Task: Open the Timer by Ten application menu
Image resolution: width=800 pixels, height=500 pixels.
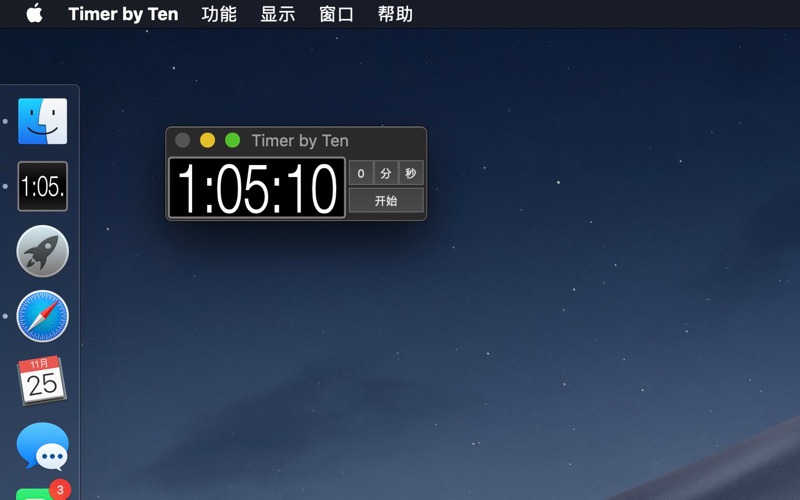Action: click(x=123, y=14)
